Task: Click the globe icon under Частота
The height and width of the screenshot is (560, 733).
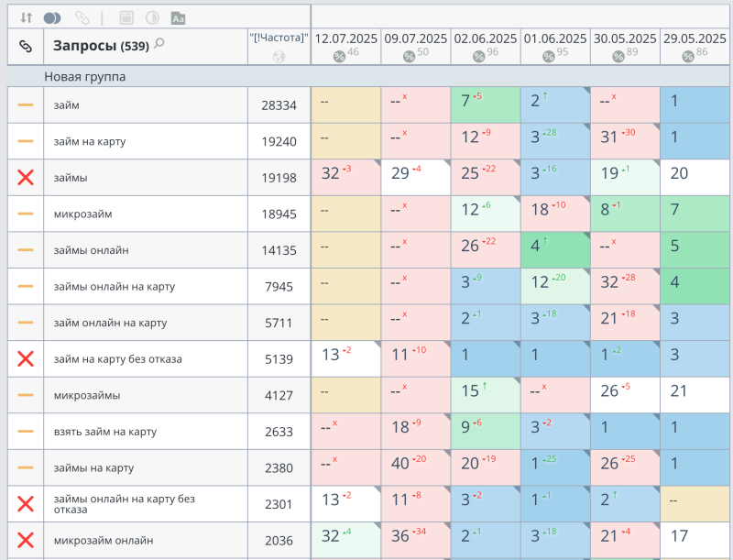Action: coord(279,57)
